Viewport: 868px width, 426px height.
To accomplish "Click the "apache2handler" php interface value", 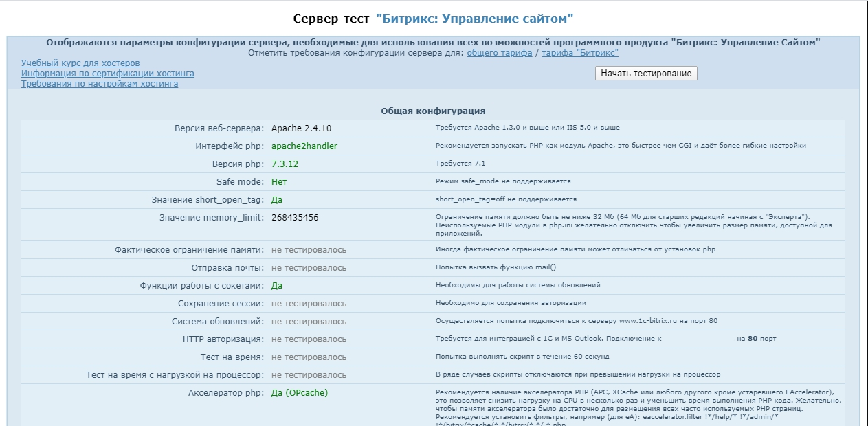I will coord(304,146).
